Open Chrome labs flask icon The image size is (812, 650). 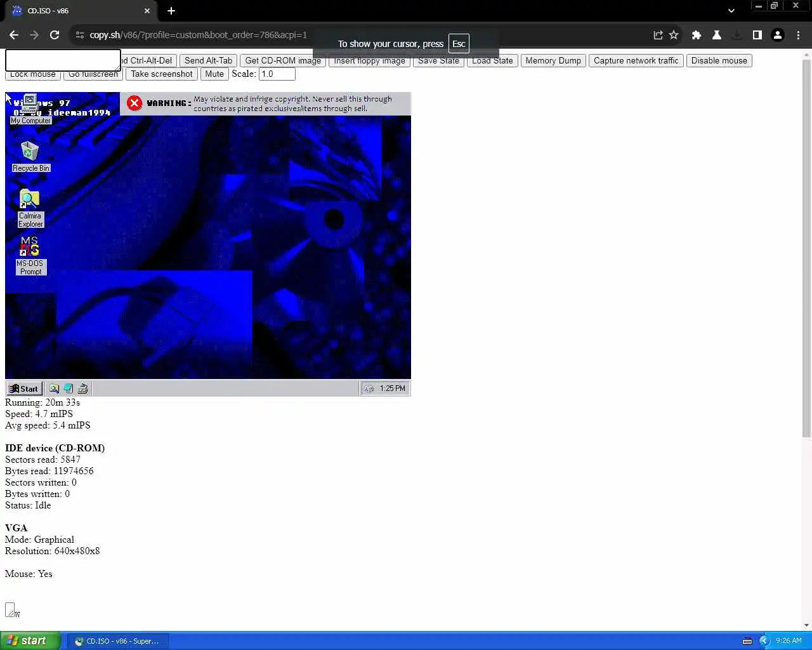pyautogui.click(x=717, y=35)
